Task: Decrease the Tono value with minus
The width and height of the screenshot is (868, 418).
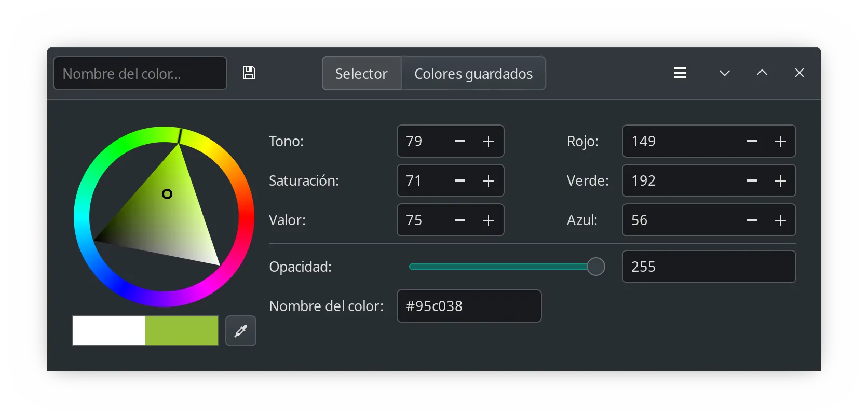Action: click(x=460, y=142)
